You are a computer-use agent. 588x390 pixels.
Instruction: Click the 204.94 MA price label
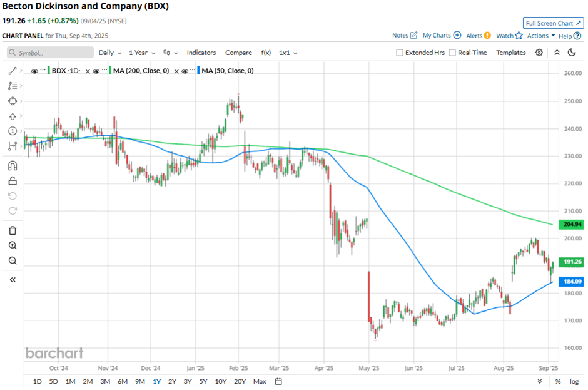[x=572, y=225]
